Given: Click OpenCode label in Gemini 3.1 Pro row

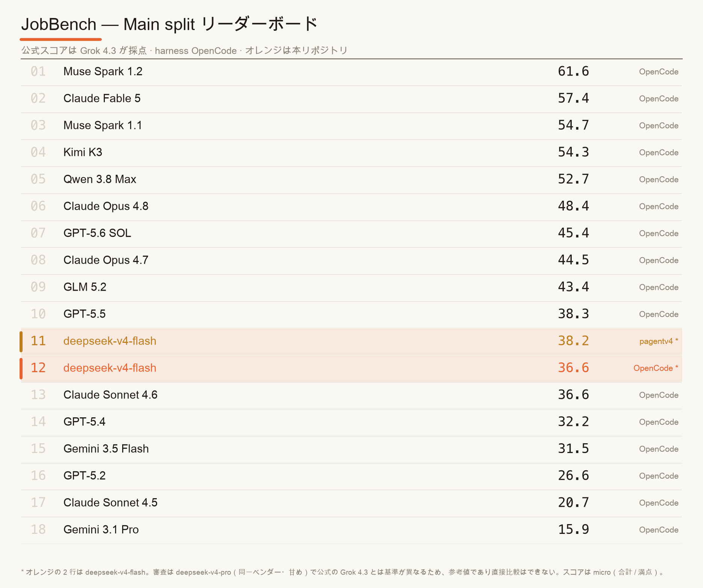Looking at the screenshot, I should tap(659, 530).
